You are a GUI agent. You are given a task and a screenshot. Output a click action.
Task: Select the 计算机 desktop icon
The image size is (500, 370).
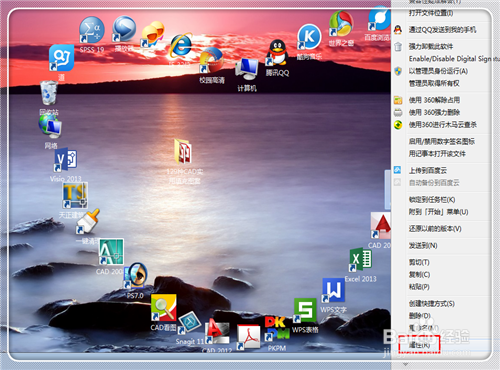[247, 75]
